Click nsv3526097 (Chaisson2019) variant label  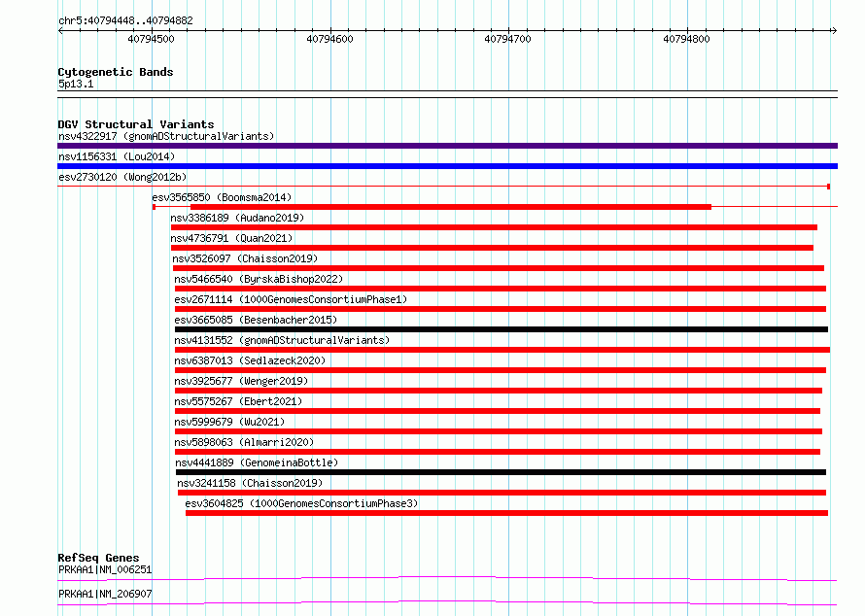[245, 258]
